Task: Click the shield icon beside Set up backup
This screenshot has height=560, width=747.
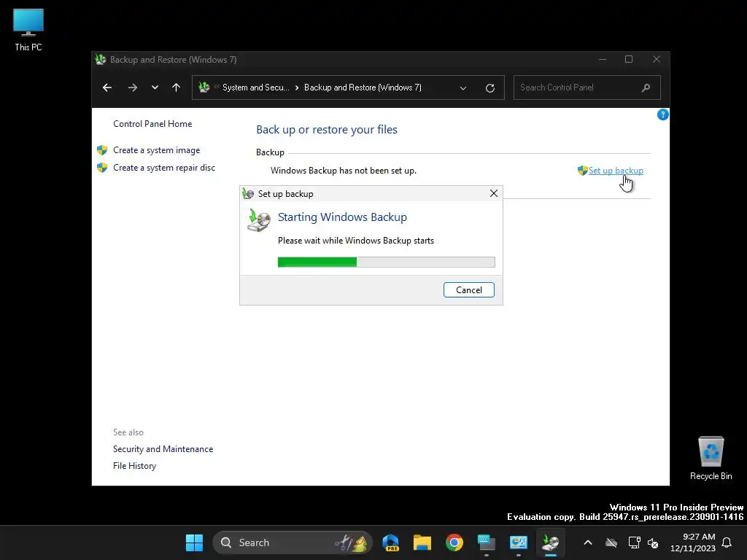Action: coord(582,171)
